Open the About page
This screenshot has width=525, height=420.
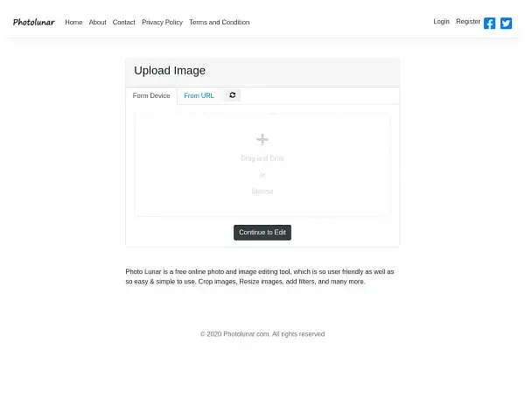[97, 22]
